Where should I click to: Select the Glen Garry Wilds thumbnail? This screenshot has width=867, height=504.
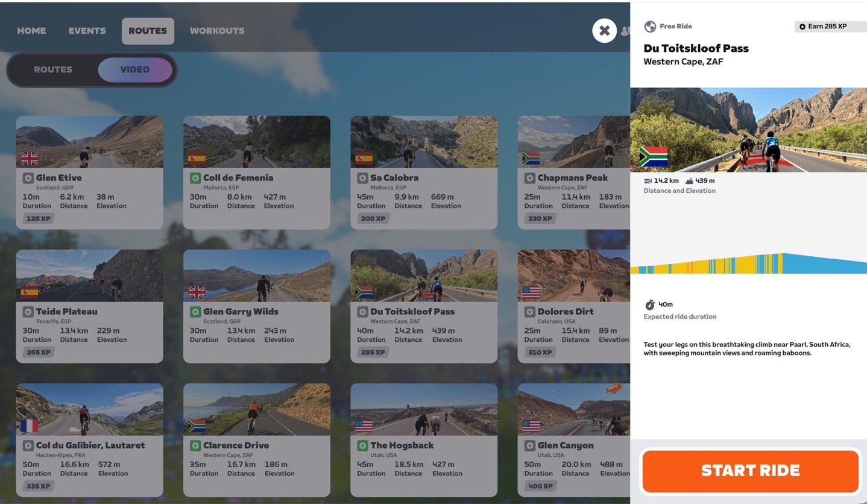[x=257, y=276]
